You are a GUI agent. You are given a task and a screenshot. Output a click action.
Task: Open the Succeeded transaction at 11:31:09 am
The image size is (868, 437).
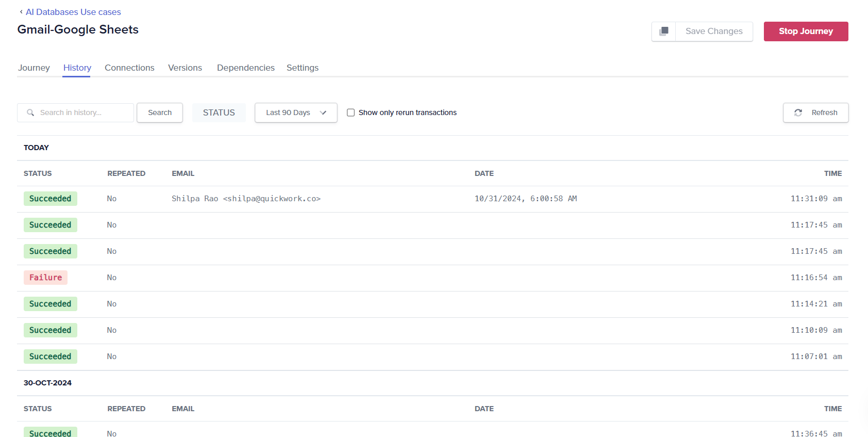[432, 199]
